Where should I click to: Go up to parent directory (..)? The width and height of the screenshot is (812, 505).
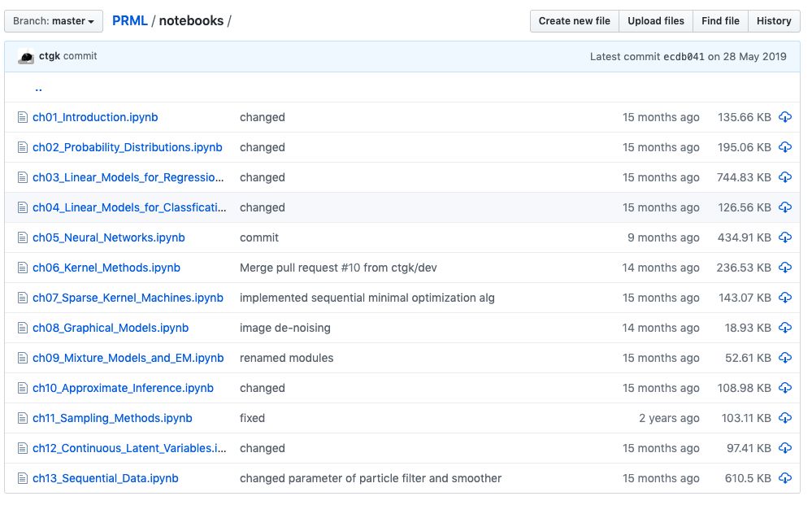pos(38,88)
